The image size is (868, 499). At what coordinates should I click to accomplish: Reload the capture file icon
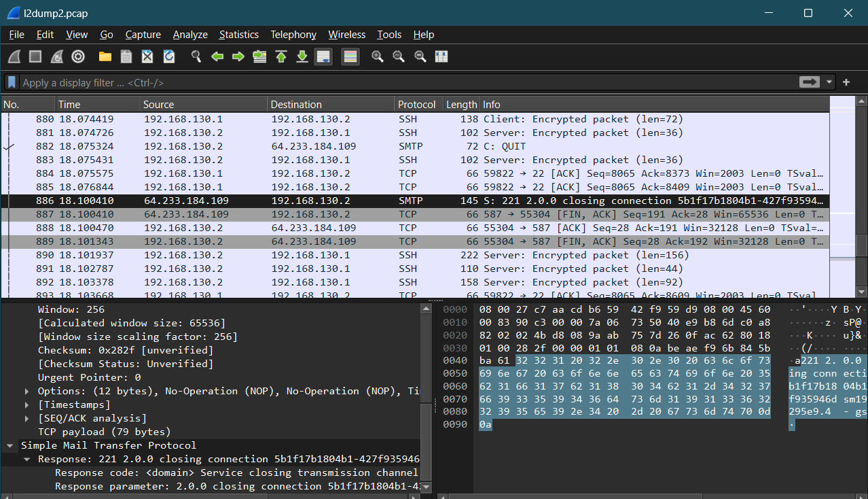pyautogui.click(x=169, y=57)
